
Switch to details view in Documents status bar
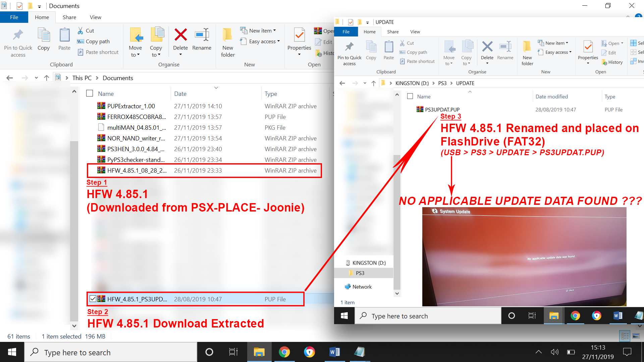[625, 336]
